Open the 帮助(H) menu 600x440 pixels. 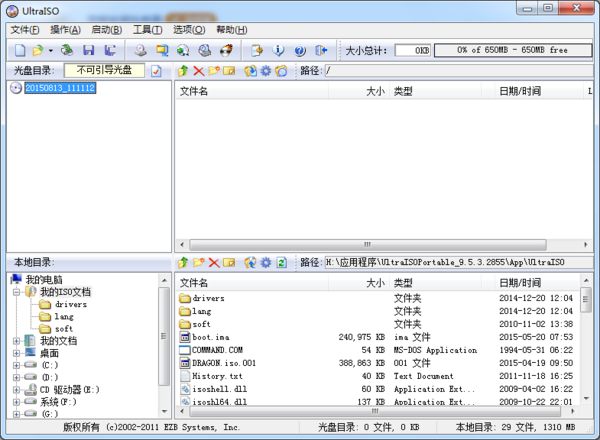click(x=232, y=30)
